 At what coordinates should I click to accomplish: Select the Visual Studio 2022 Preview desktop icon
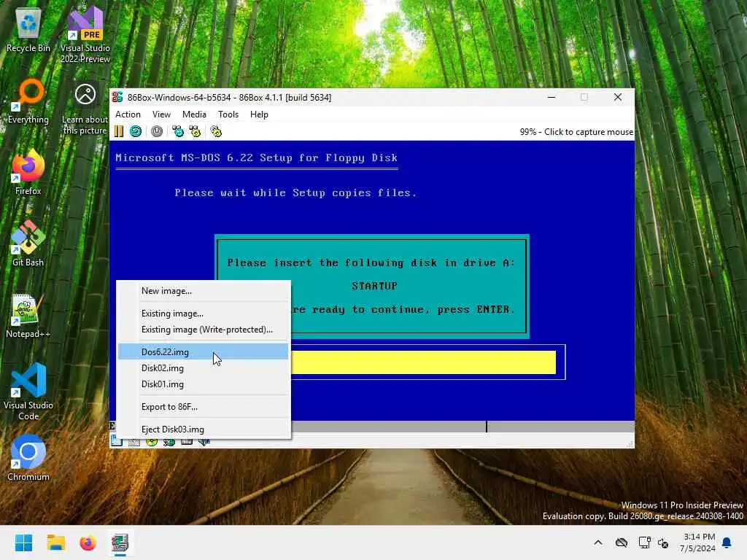tap(85, 36)
